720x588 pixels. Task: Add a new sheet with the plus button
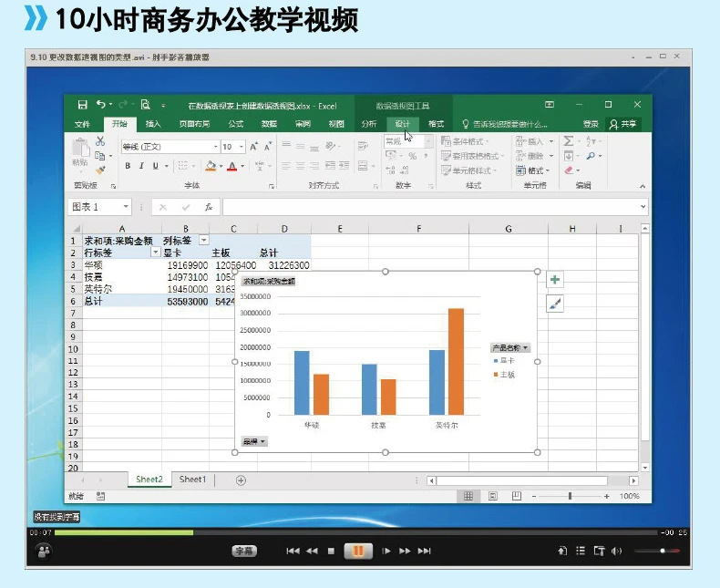click(x=241, y=480)
